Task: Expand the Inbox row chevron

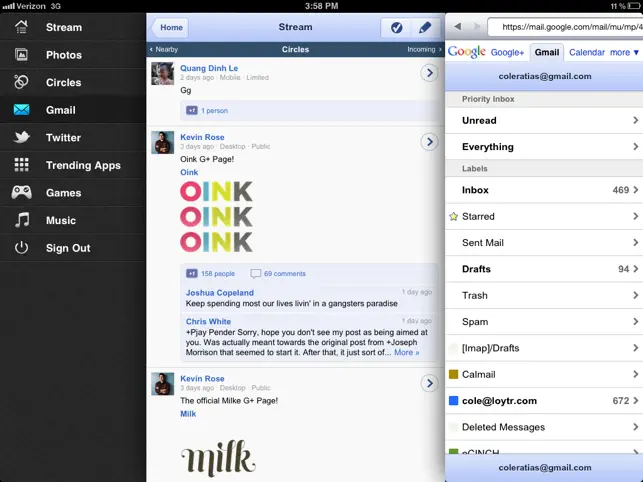Action: 635,190
